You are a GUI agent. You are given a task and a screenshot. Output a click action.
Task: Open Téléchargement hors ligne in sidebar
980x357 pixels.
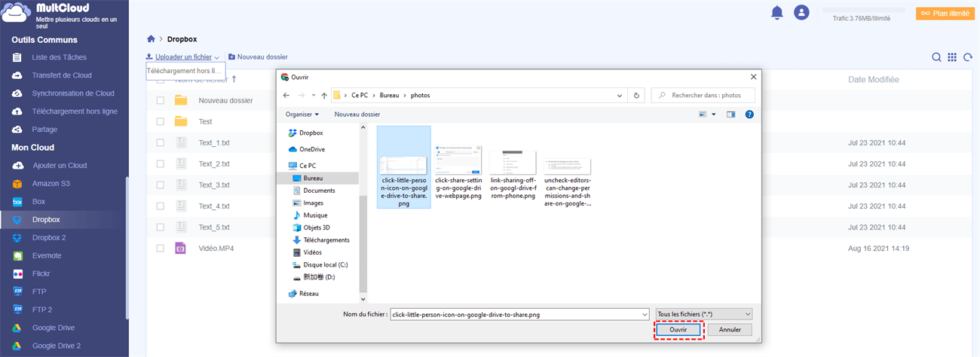tap(75, 111)
